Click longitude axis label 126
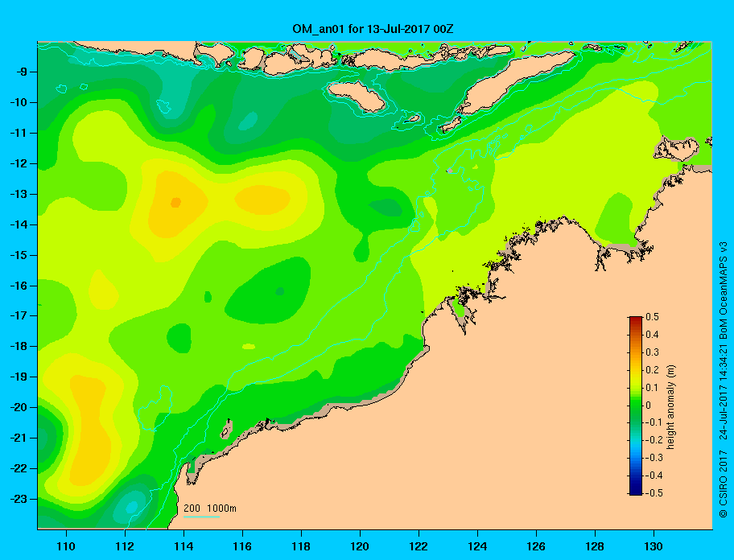 tap(536, 546)
